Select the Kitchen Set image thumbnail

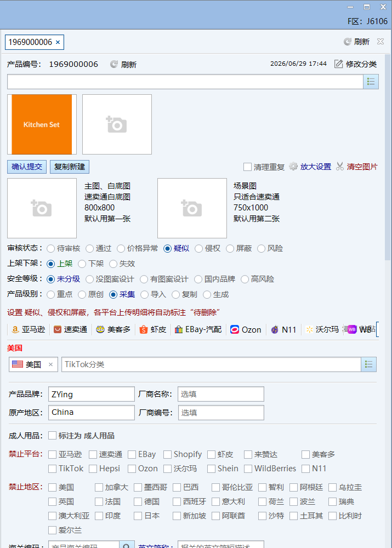tap(42, 124)
